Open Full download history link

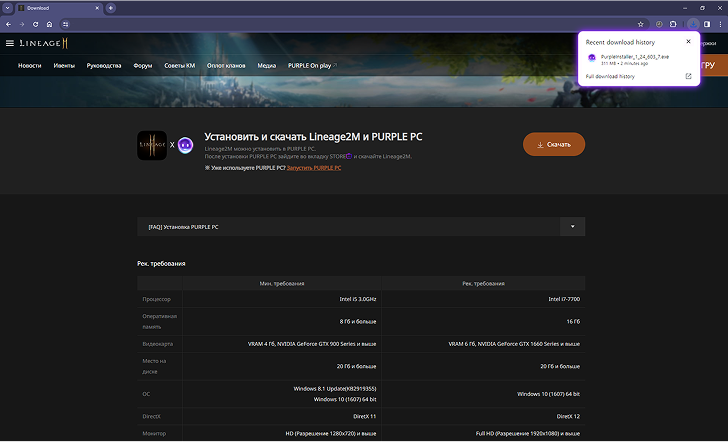coord(610,76)
